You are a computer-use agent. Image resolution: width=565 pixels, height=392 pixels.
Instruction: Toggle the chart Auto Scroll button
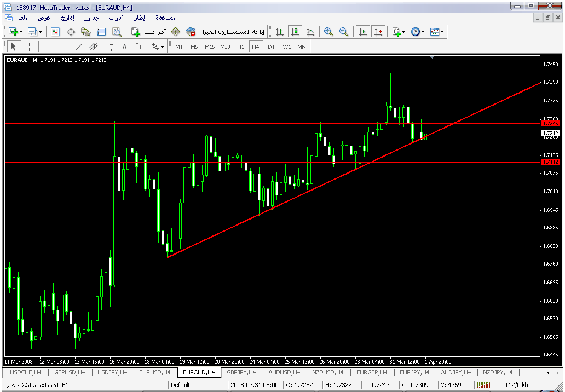362,32
